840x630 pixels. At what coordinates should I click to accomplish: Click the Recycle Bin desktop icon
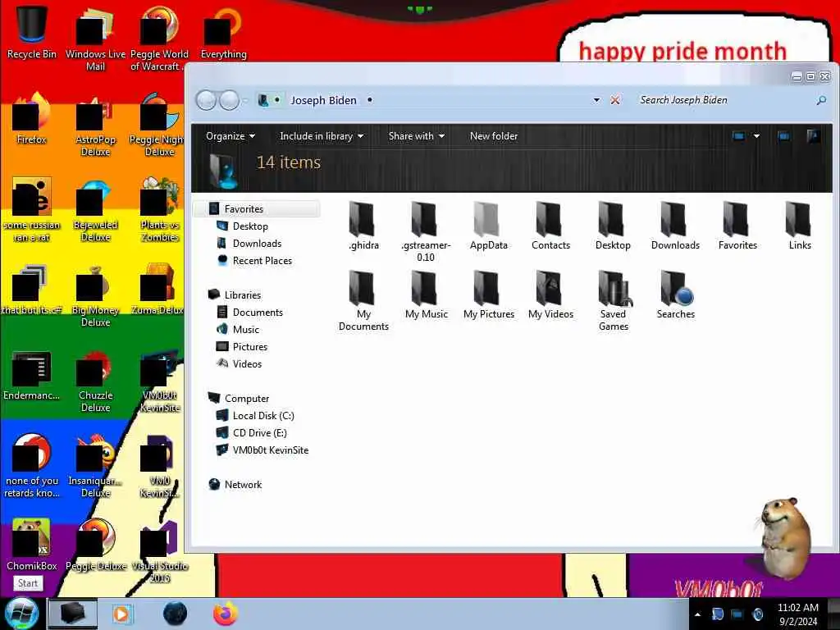[x=32, y=32]
